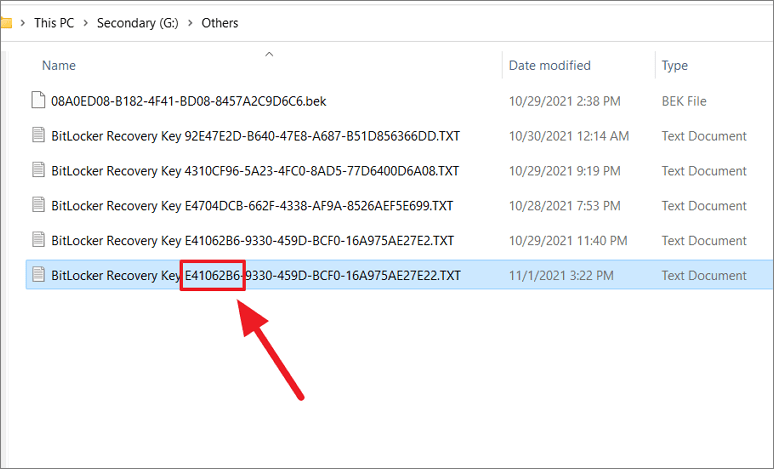The image size is (774, 469).
Task: Sort by Date modified column header
Action: click(x=549, y=66)
